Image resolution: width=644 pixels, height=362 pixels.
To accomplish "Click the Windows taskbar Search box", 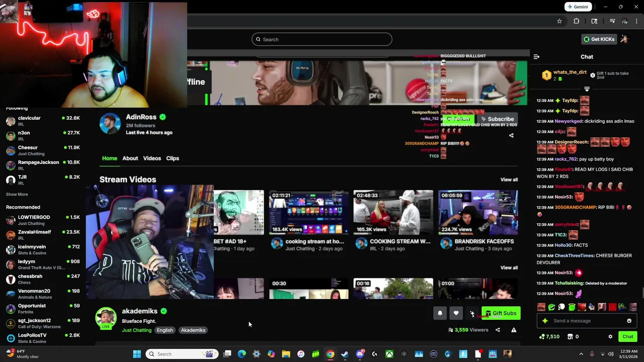I will [183, 354].
